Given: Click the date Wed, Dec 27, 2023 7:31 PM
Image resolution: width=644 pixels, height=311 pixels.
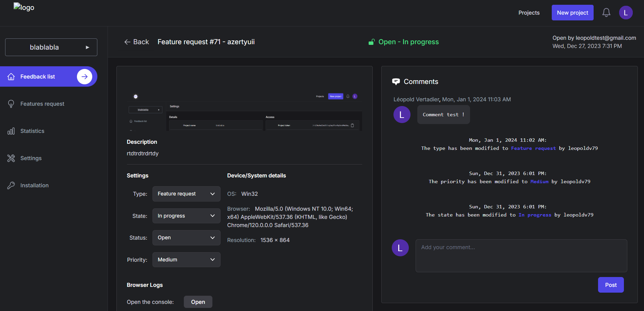Looking at the screenshot, I should click(x=587, y=46).
